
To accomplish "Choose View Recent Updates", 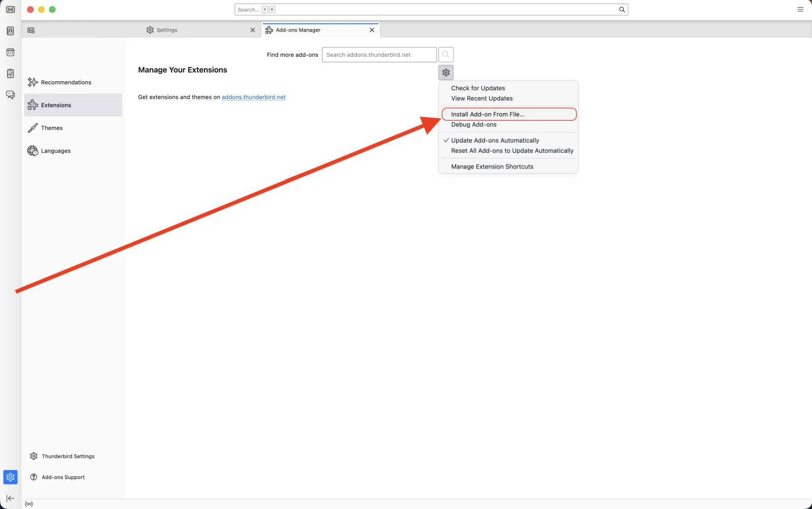I will point(508,98).
